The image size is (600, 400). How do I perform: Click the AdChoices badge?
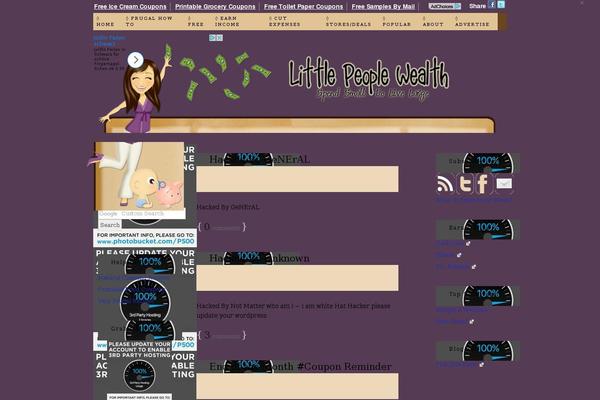444,6
